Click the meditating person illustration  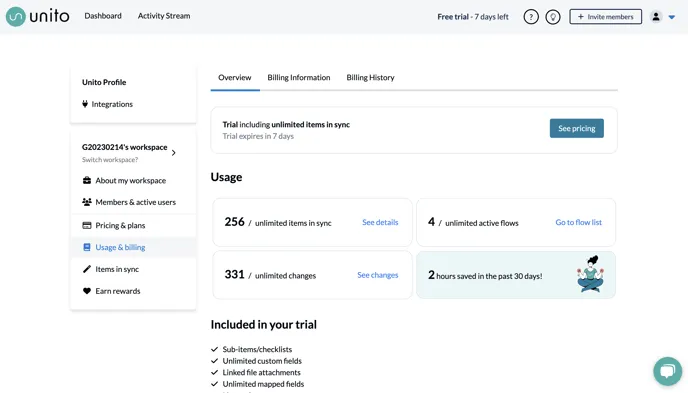click(x=590, y=274)
